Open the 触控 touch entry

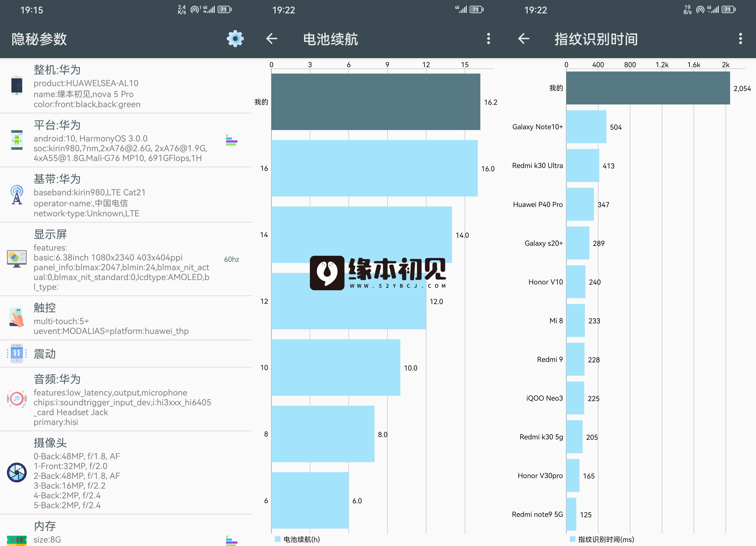coord(126,318)
